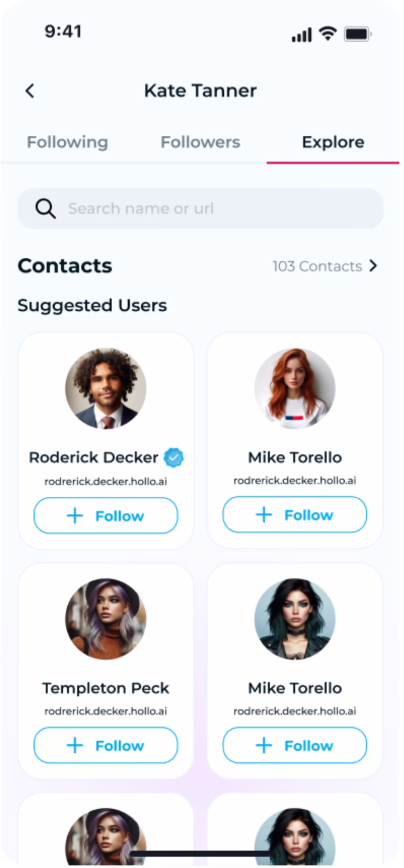Tap the battery status icon
This screenshot has width=404, height=868.
tap(358, 34)
